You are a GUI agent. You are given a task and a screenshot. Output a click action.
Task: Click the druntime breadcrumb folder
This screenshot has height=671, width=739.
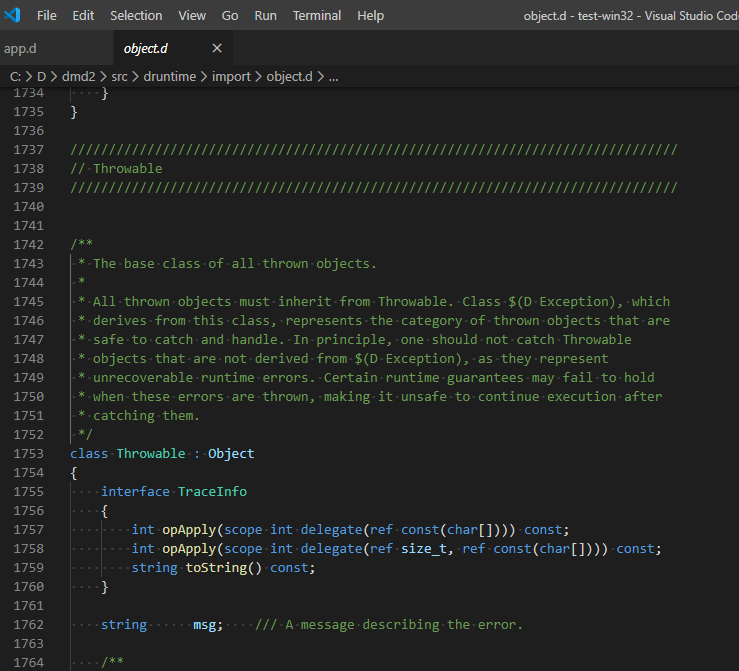click(170, 77)
